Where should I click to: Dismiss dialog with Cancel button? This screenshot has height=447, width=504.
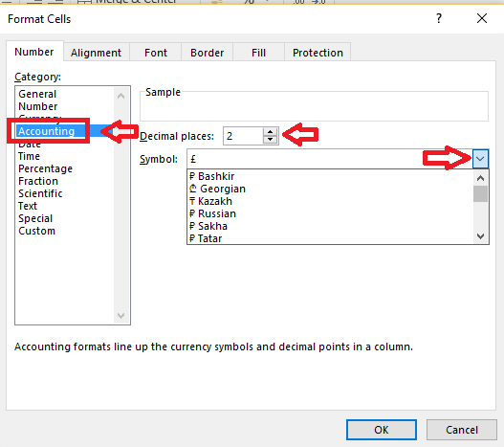[x=462, y=430]
